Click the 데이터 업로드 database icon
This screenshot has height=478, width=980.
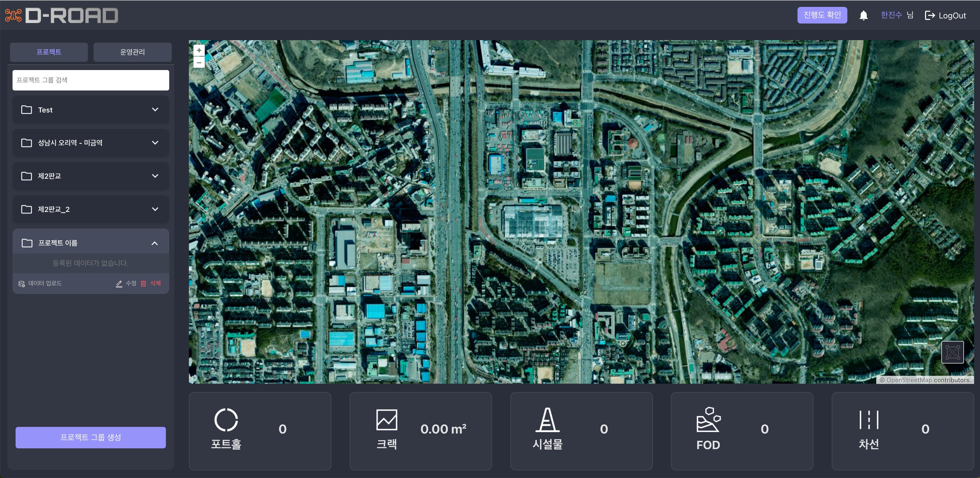(x=22, y=283)
